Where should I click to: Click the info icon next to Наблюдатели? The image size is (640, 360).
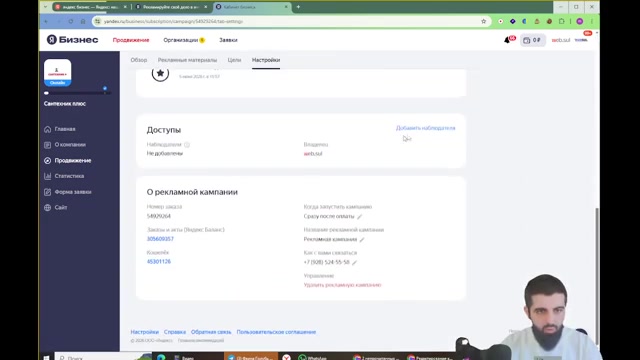coord(187,144)
